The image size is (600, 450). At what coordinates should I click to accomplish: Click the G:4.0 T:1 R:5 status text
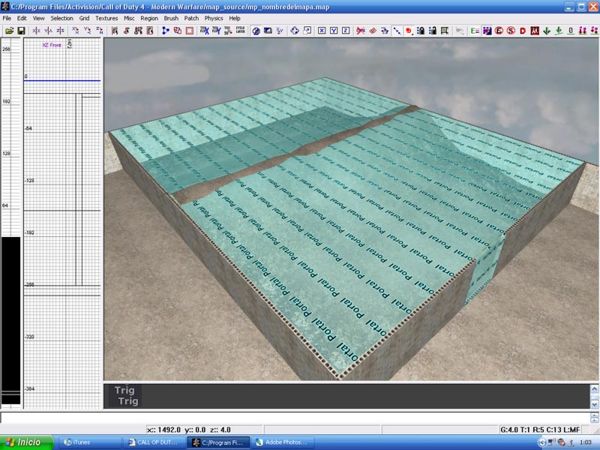(x=540, y=430)
